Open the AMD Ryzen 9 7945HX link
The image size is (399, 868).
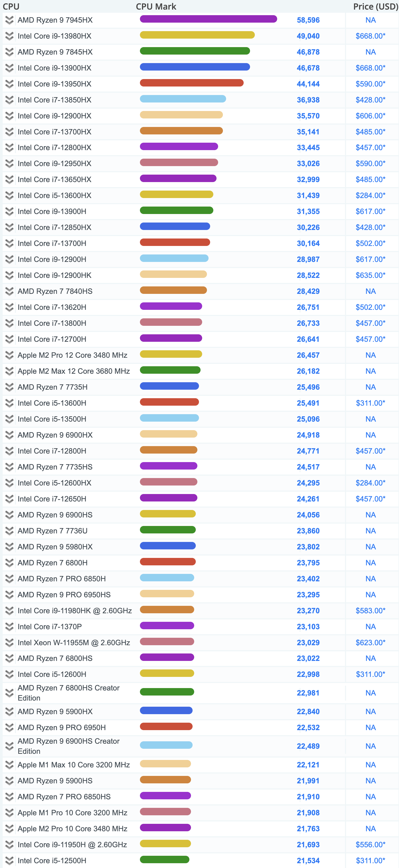(x=55, y=20)
